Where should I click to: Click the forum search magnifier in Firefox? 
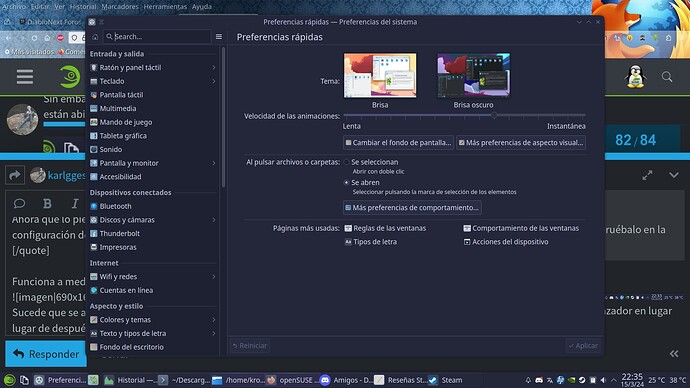pyautogui.click(x=667, y=77)
